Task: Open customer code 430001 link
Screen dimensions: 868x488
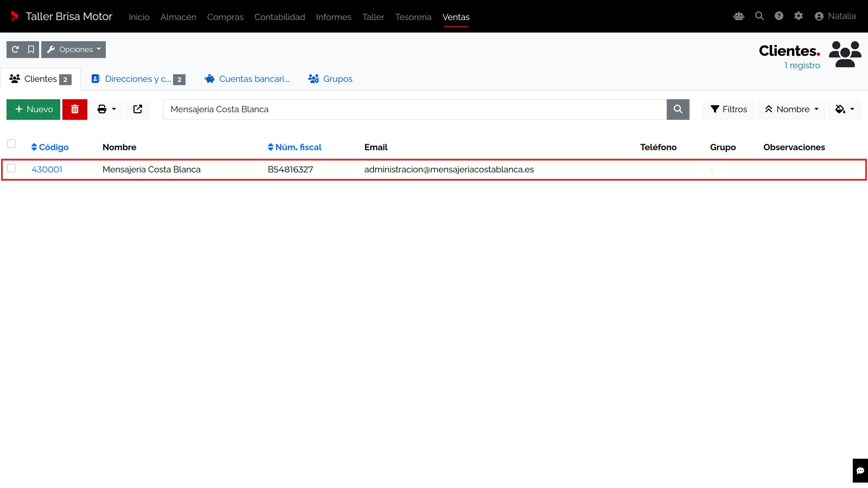Action: point(47,170)
